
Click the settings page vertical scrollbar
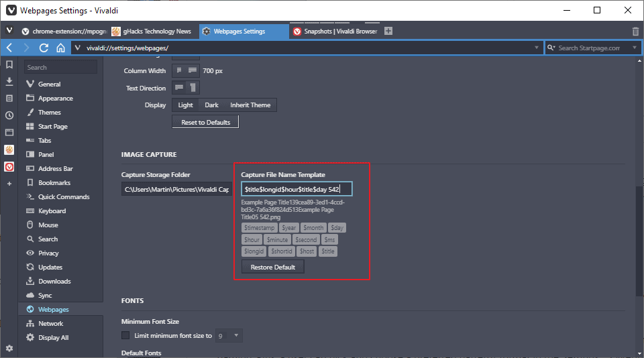click(x=639, y=241)
